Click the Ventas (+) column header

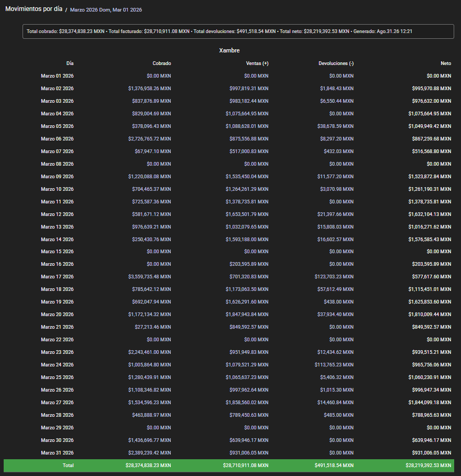257,63
